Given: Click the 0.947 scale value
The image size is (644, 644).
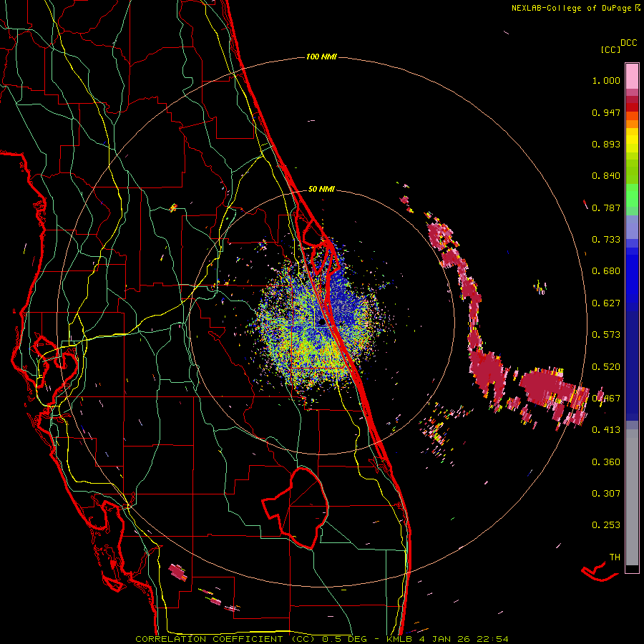Looking at the screenshot, I should click(606, 112).
